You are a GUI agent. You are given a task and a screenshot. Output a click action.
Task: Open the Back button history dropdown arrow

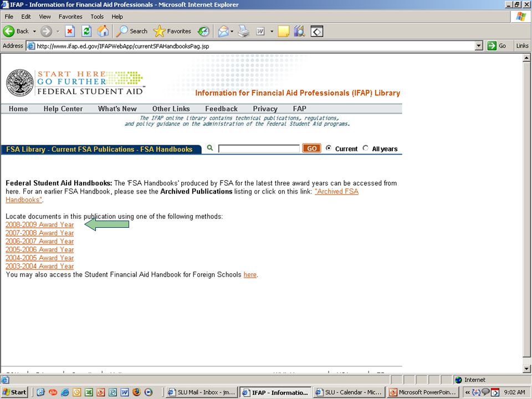click(34, 31)
